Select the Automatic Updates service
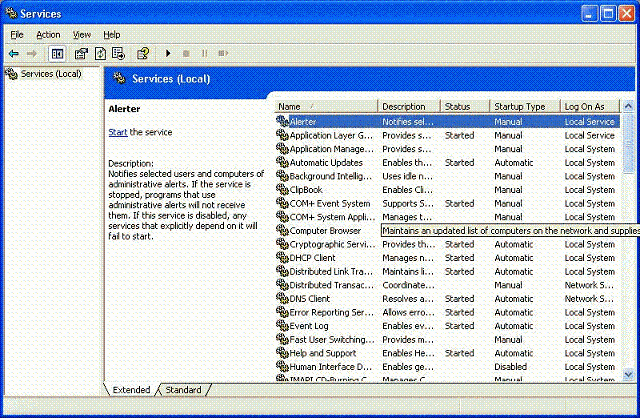640x418 pixels. [447, 162]
